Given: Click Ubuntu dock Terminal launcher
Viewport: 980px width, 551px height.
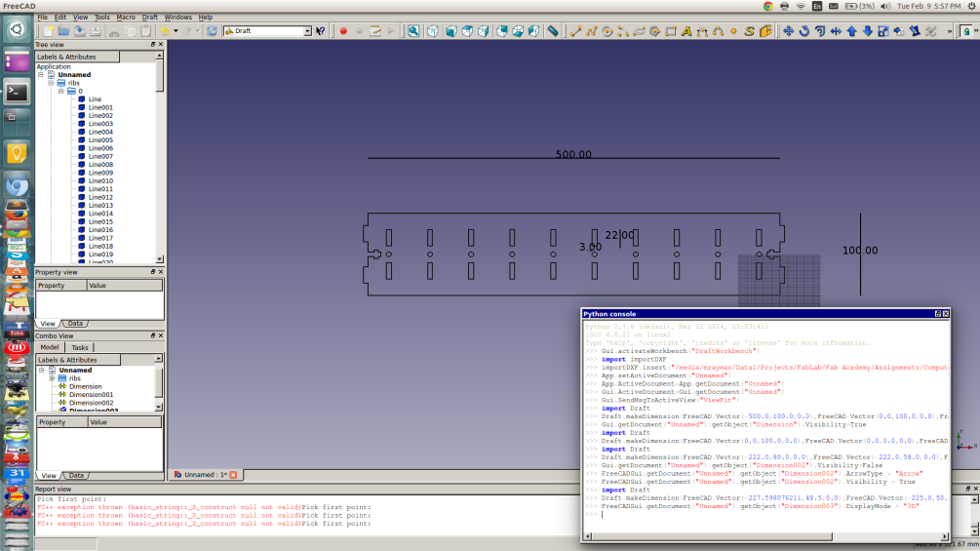Looking at the screenshot, I should click(x=17, y=93).
